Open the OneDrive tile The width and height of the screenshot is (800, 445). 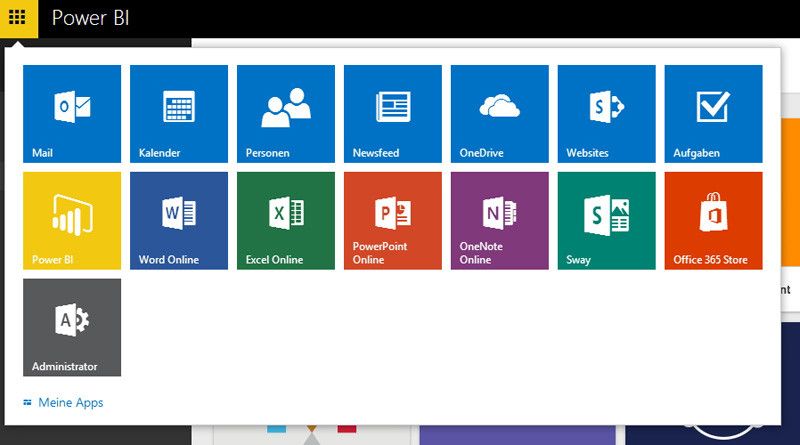[499, 114]
